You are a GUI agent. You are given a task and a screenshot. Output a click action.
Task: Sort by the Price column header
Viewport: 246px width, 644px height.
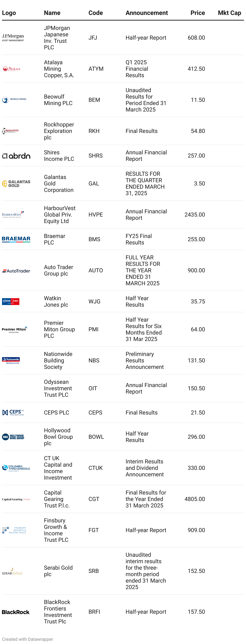point(198,13)
